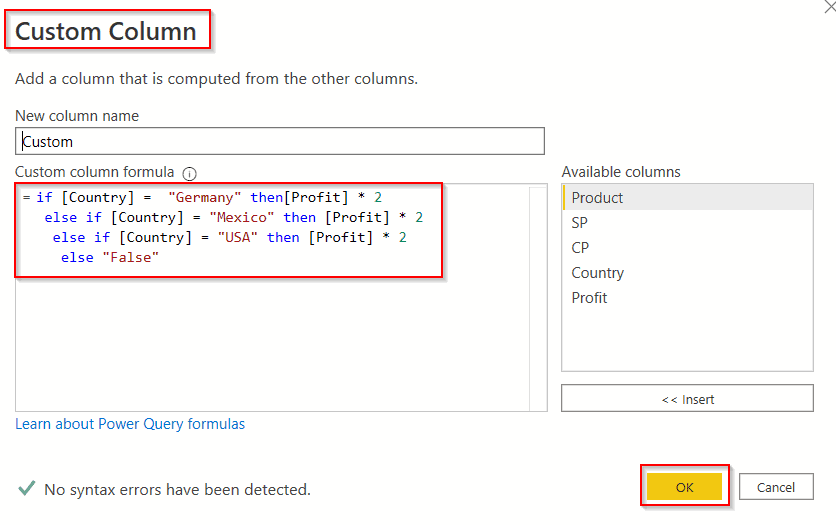This screenshot has width=836, height=525.
Task: Select CP in Available columns
Action: click(687, 248)
